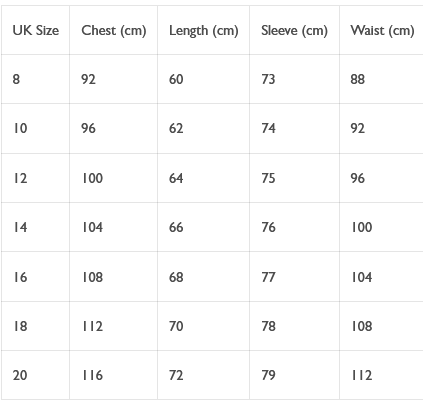Click UK size 14 cell

[35, 227]
